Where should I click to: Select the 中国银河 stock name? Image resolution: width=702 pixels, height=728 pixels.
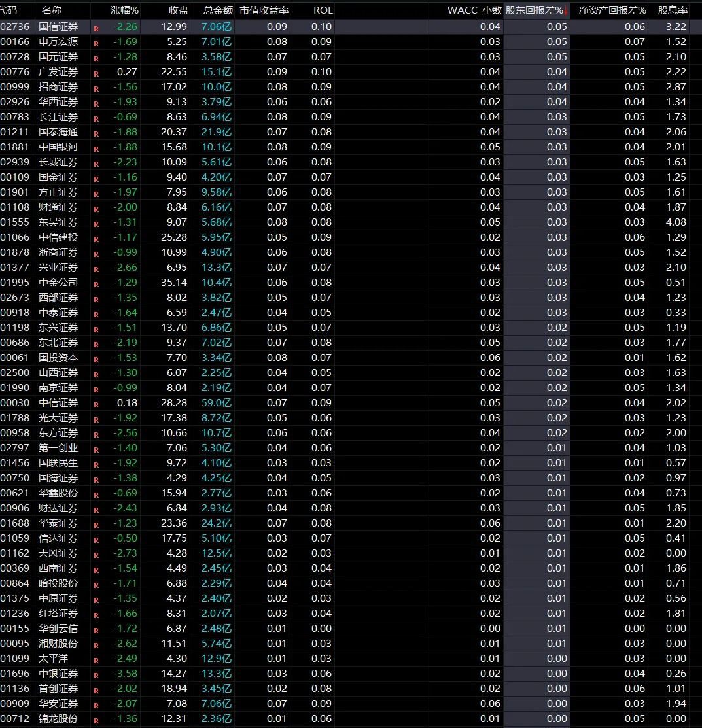tap(58, 147)
